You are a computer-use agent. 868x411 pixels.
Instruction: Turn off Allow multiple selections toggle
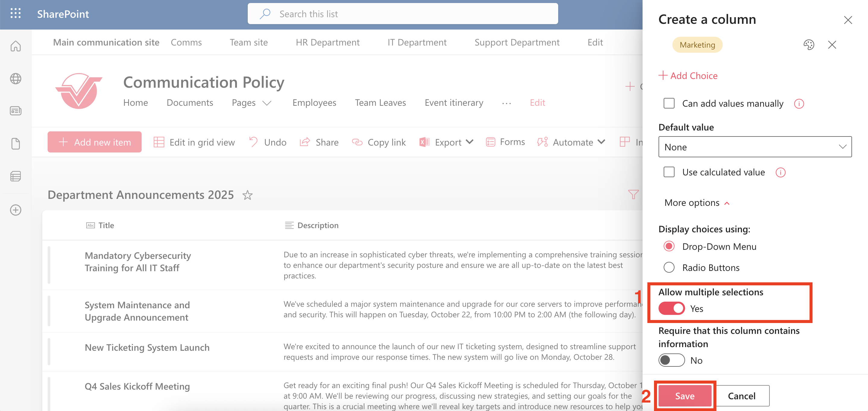pyautogui.click(x=671, y=308)
